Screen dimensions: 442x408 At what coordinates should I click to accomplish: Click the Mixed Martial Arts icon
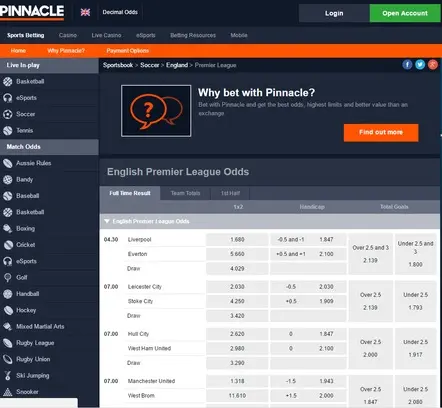(x=8, y=327)
